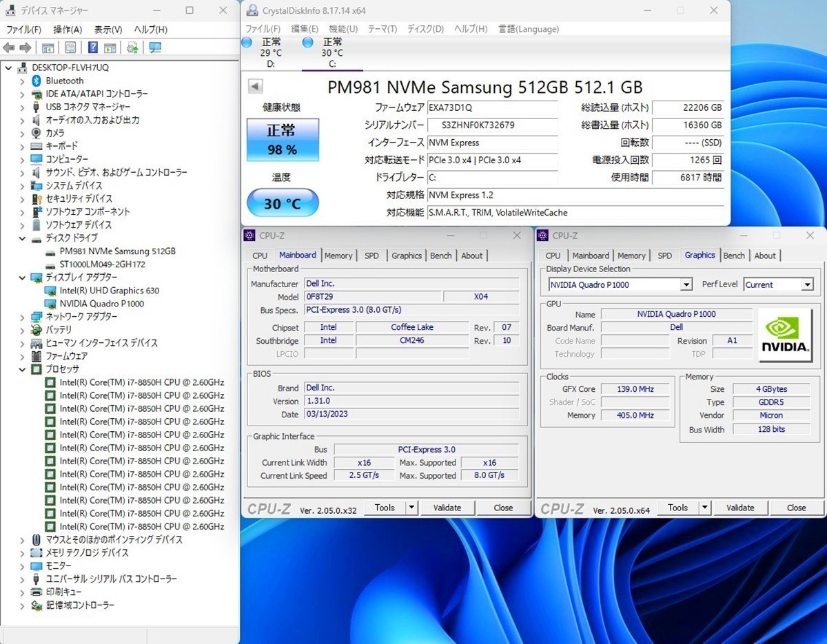Expand the IDE ATA/ATAPI コントローラー category
The width and height of the screenshot is (827, 644).
23,94
